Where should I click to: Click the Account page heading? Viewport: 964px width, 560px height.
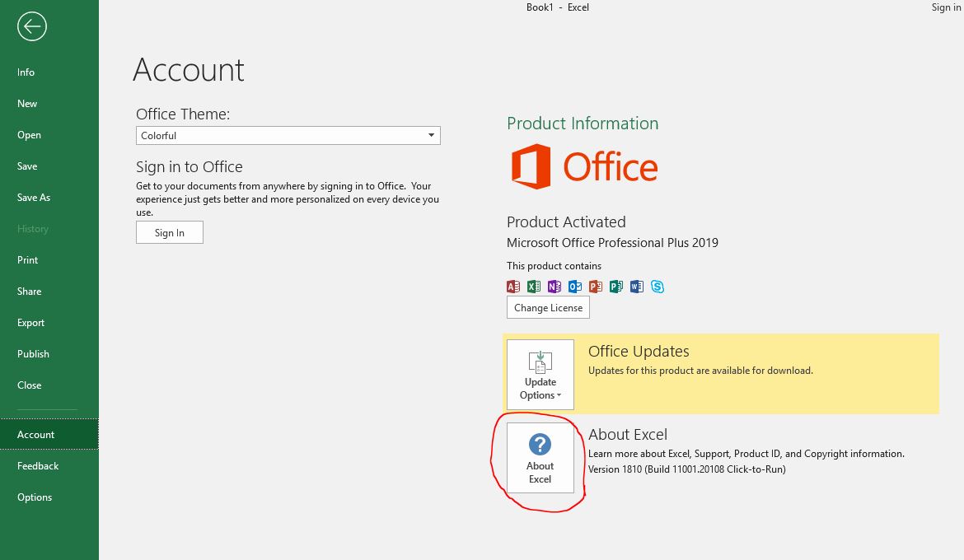coord(189,70)
